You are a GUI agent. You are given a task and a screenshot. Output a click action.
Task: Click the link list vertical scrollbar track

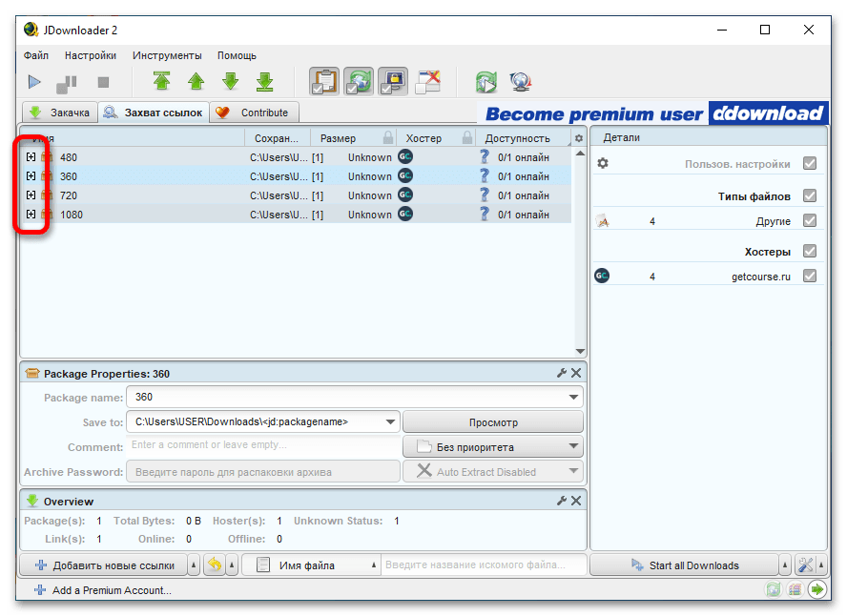coord(580,254)
